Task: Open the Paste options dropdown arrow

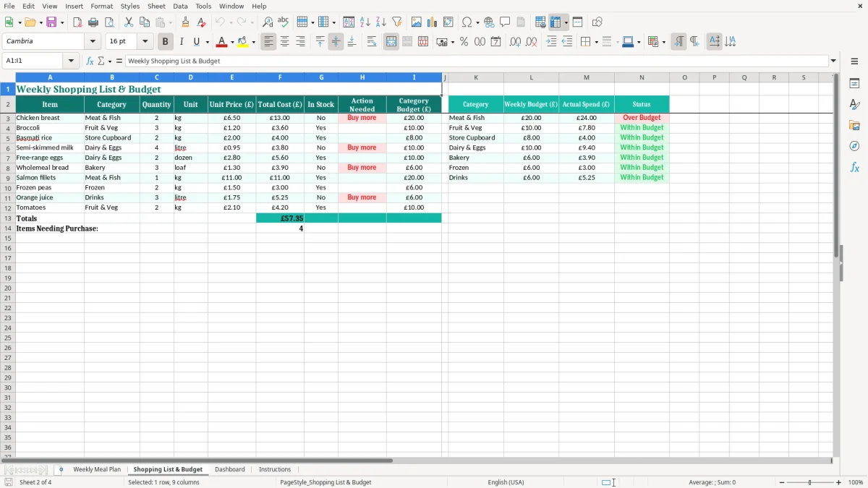Action: click(170, 22)
